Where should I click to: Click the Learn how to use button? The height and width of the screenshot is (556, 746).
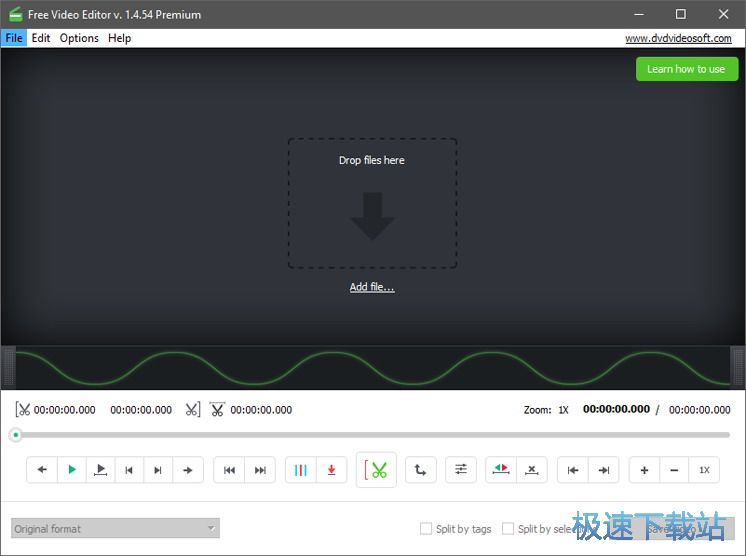(x=687, y=69)
